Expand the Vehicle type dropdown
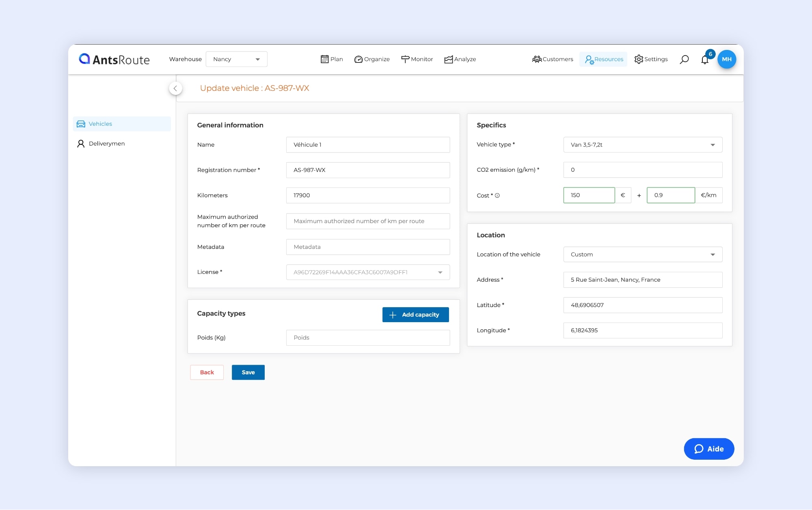This screenshot has height=510, width=812. (x=643, y=145)
